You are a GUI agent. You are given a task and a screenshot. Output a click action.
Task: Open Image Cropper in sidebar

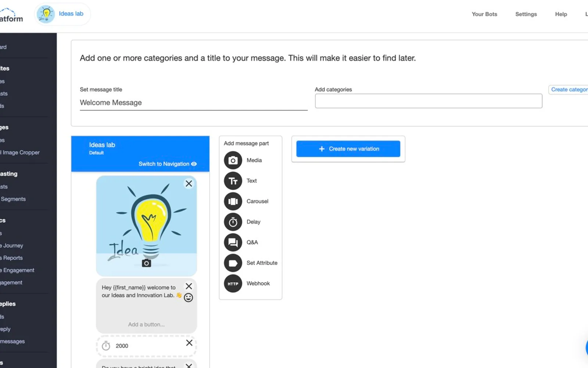[x=20, y=153]
